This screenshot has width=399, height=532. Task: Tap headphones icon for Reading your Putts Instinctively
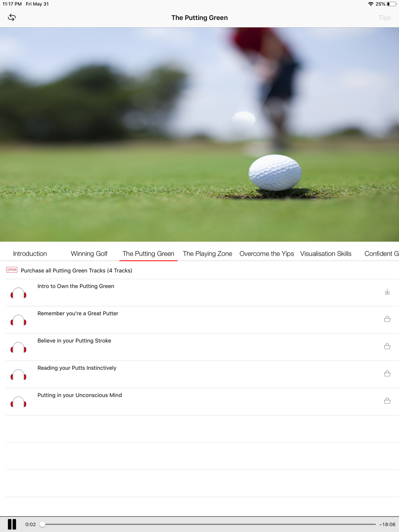tap(18, 374)
